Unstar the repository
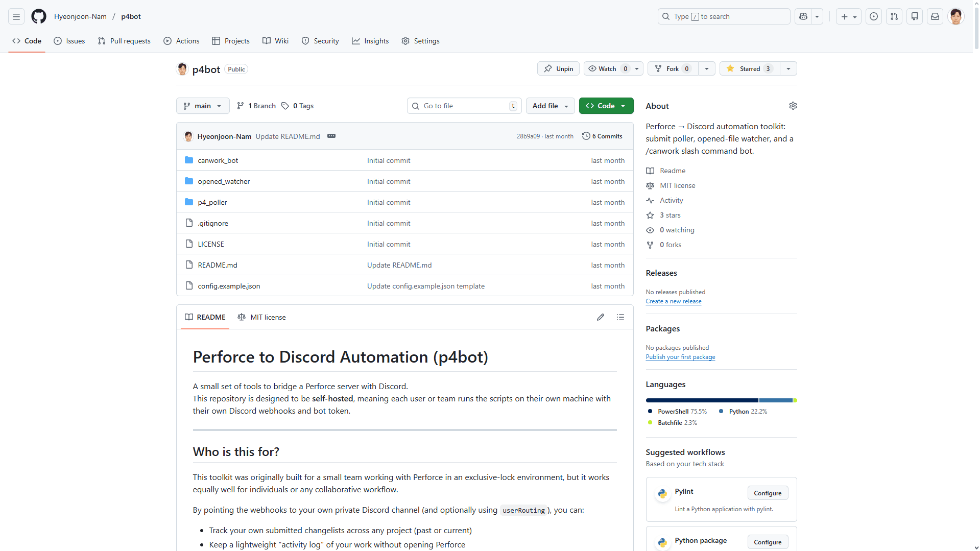 click(x=749, y=68)
